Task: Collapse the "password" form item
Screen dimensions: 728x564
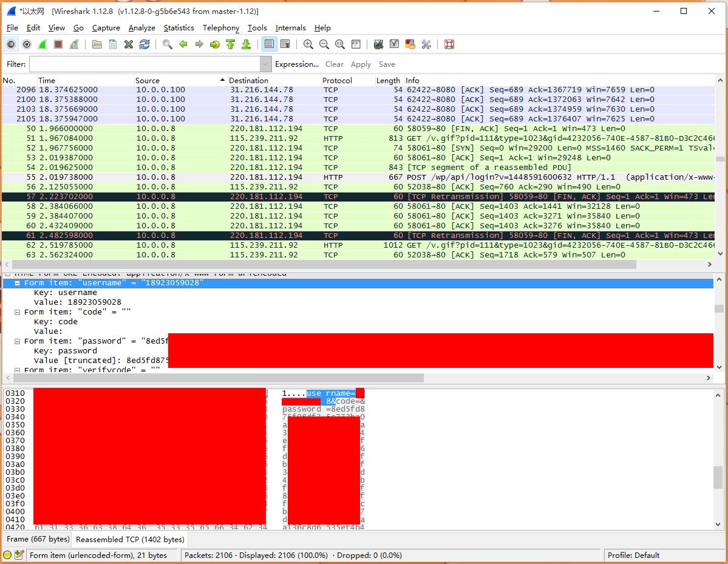Action: click(x=17, y=341)
